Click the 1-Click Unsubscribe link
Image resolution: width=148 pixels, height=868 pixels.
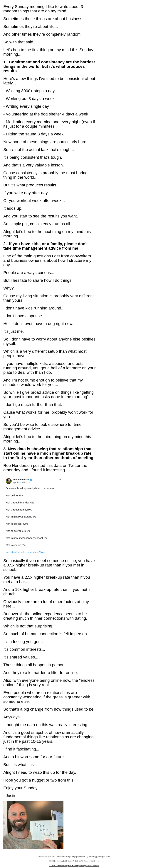pyautogui.click(x=58, y=865)
